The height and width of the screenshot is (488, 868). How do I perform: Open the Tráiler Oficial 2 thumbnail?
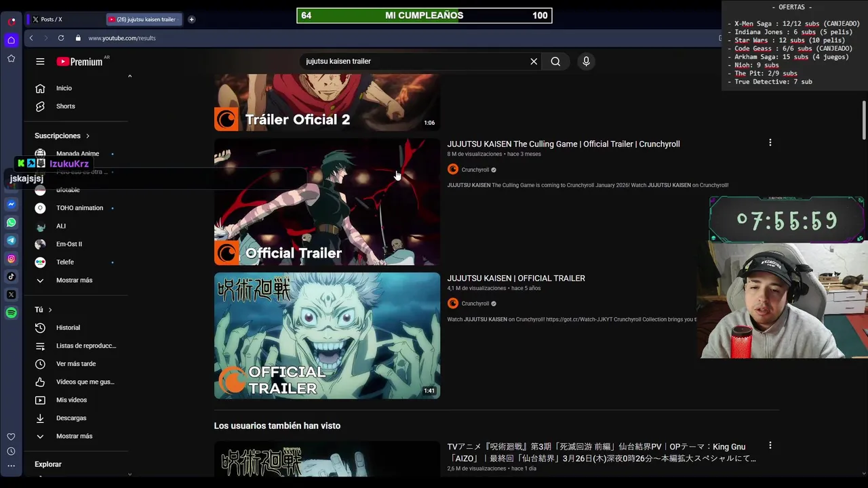327,102
